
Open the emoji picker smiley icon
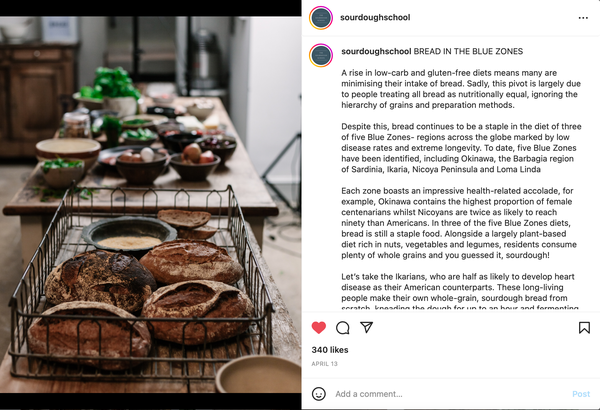(319, 394)
